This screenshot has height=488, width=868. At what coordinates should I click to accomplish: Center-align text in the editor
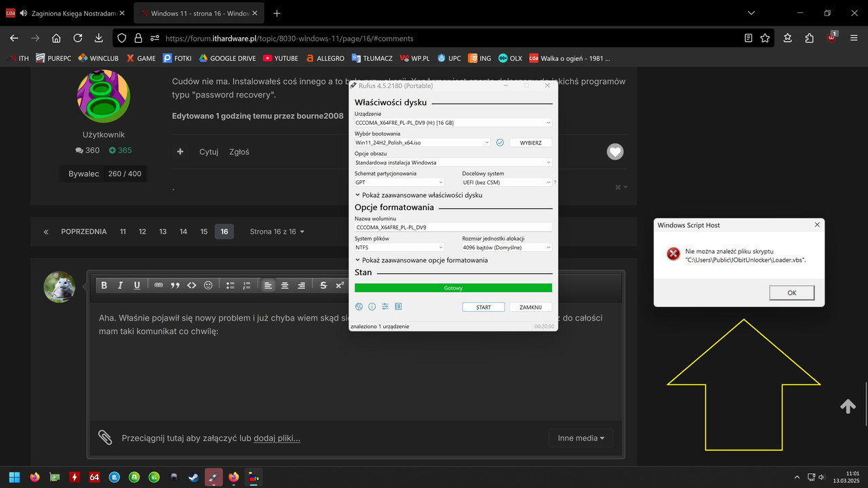[x=285, y=285]
